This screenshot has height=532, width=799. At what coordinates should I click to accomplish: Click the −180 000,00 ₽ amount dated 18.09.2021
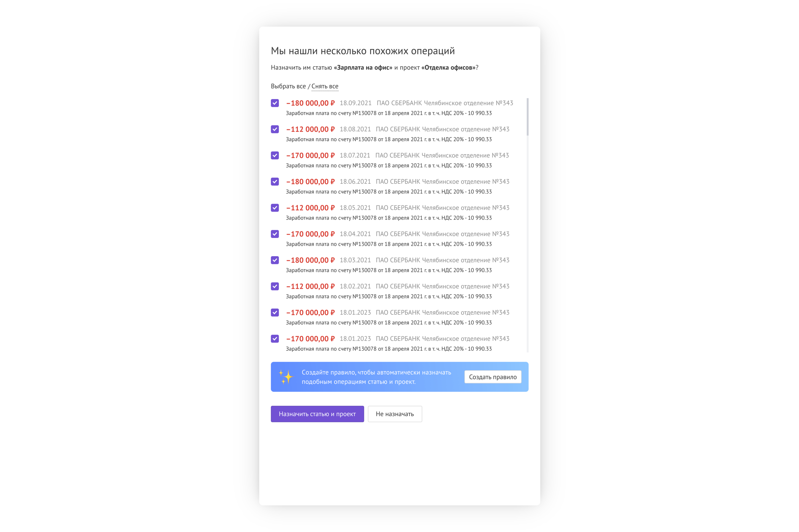click(x=310, y=103)
